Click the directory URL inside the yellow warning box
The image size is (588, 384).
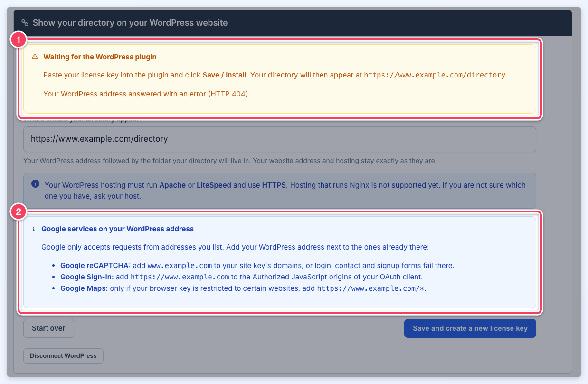[x=435, y=75]
